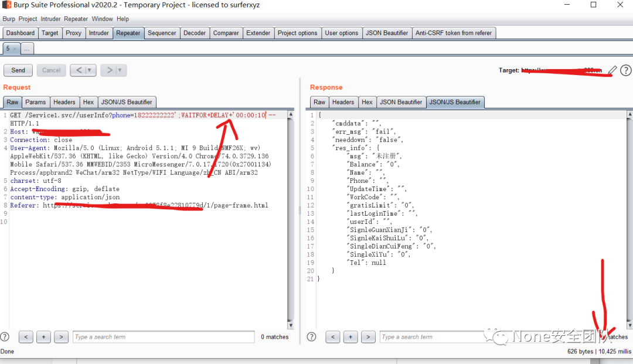Open the Help menu

[122, 19]
